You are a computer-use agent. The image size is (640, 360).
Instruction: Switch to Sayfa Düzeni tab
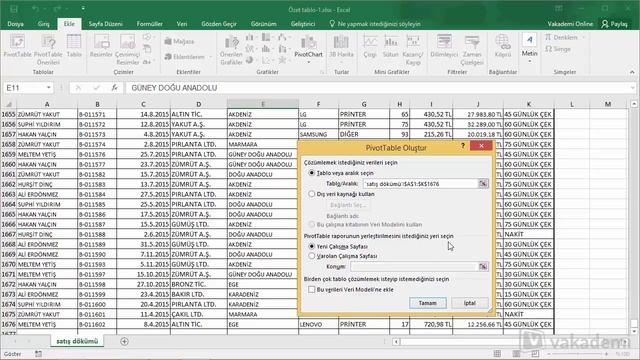(105, 24)
